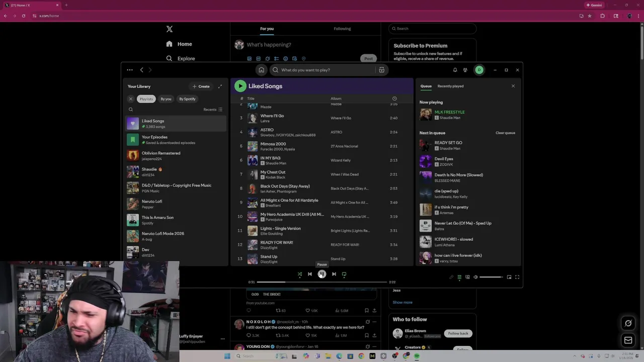Screen dimensions: 644x362
Task: Switch to Following tab on X
Action: [342, 29]
